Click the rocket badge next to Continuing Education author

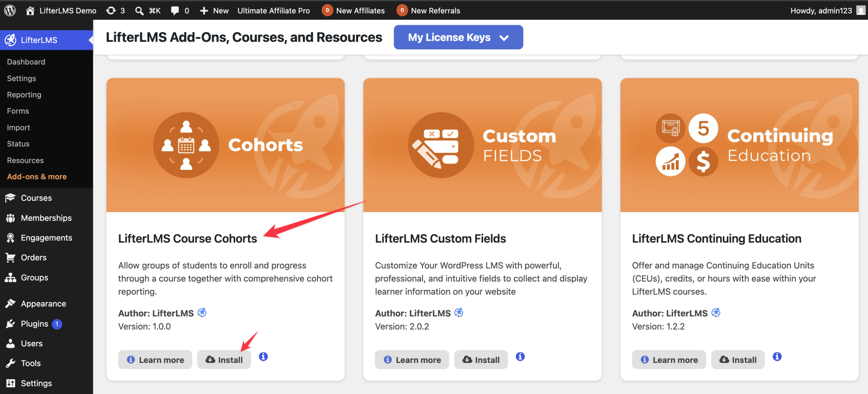pos(716,312)
